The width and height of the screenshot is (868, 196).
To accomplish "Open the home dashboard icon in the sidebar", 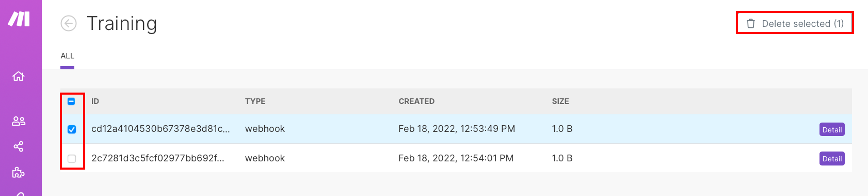I will click(x=19, y=77).
